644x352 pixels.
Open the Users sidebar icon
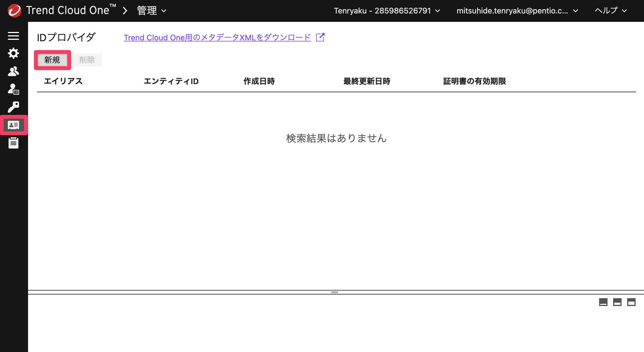[x=13, y=71]
